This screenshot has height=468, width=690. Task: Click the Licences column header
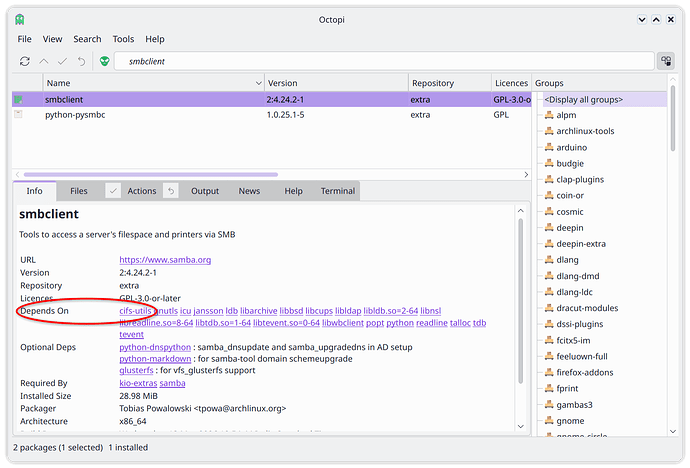pos(511,83)
